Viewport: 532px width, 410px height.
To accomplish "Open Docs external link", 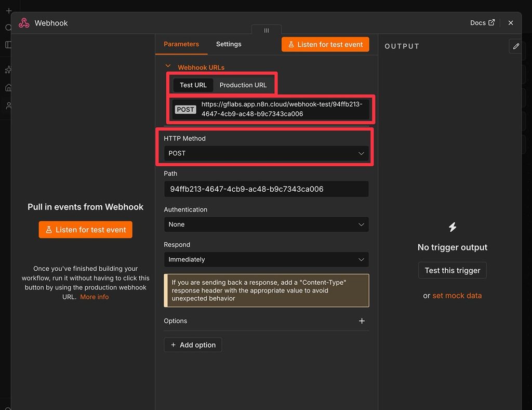I will tap(482, 23).
